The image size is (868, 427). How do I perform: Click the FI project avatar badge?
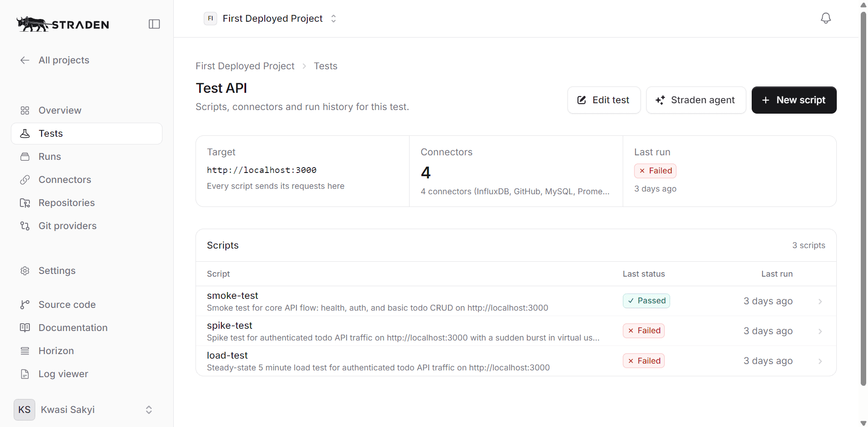point(210,19)
